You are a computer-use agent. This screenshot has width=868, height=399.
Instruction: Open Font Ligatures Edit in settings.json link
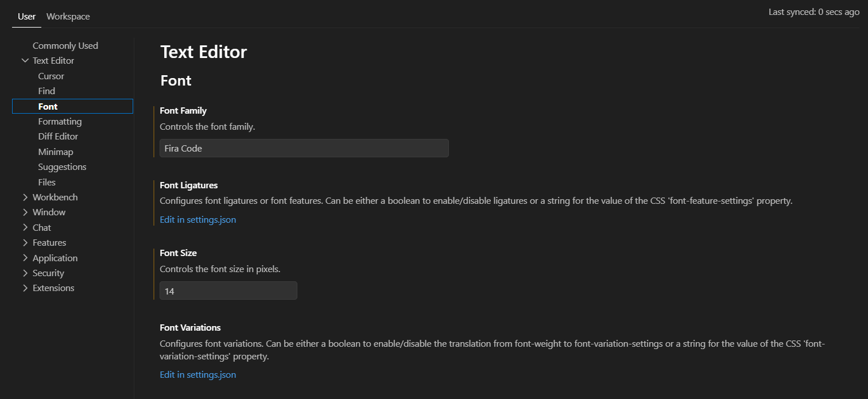(198, 219)
